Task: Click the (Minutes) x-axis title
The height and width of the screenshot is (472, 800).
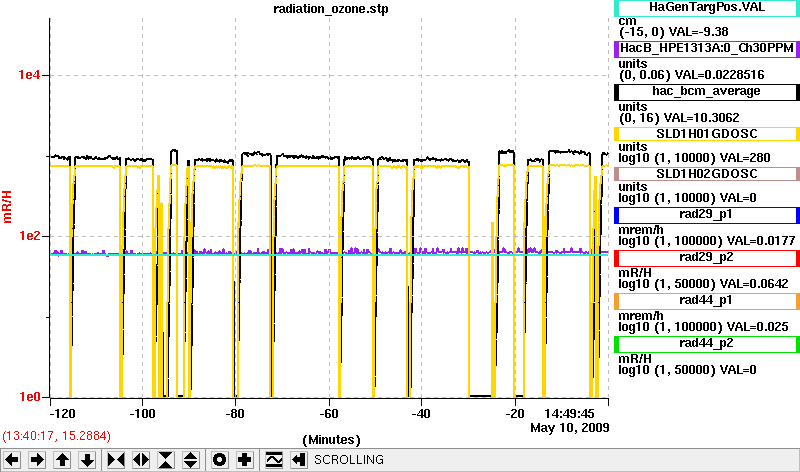Action: click(x=331, y=440)
